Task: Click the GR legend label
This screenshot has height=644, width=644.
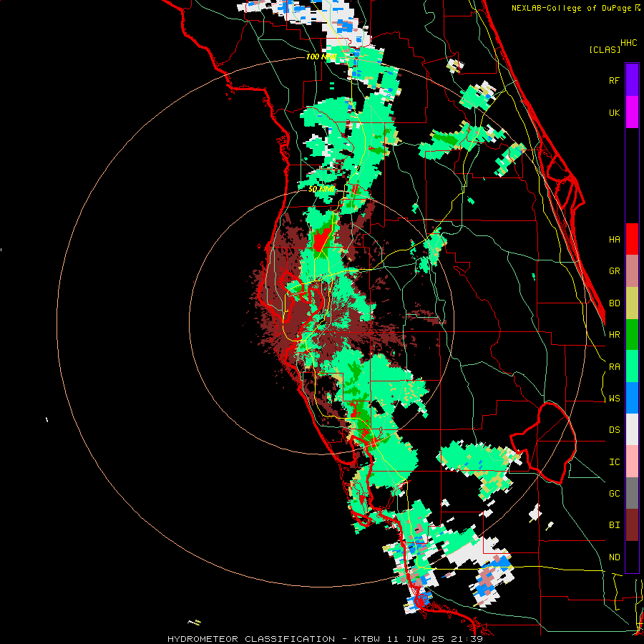Action: click(x=615, y=271)
